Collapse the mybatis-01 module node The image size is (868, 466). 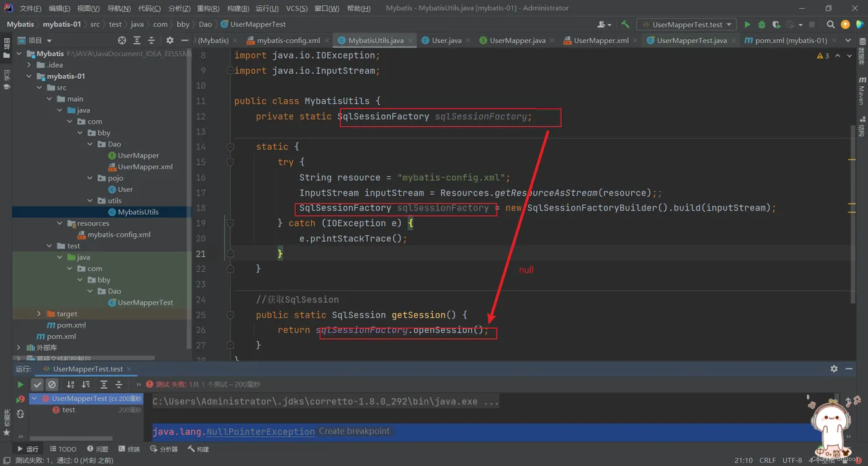click(29, 76)
